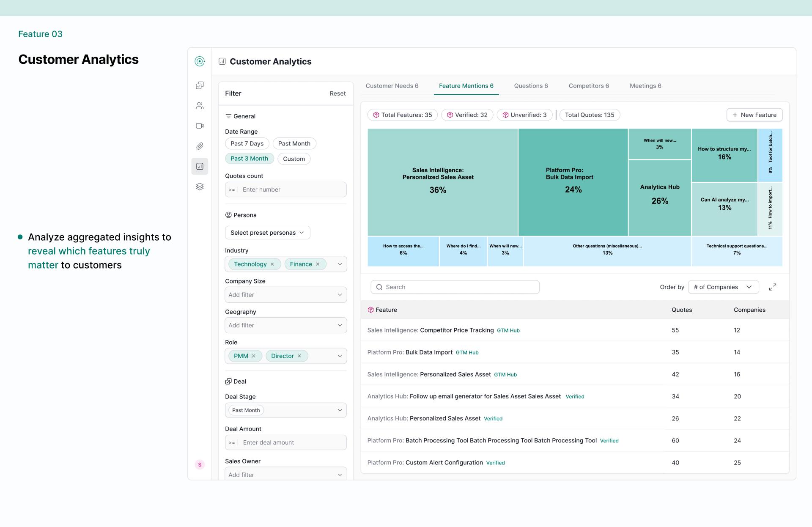812x527 pixels.
Task: Click the paperclip attachments sidebar icon
Action: click(x=200, y=146)
